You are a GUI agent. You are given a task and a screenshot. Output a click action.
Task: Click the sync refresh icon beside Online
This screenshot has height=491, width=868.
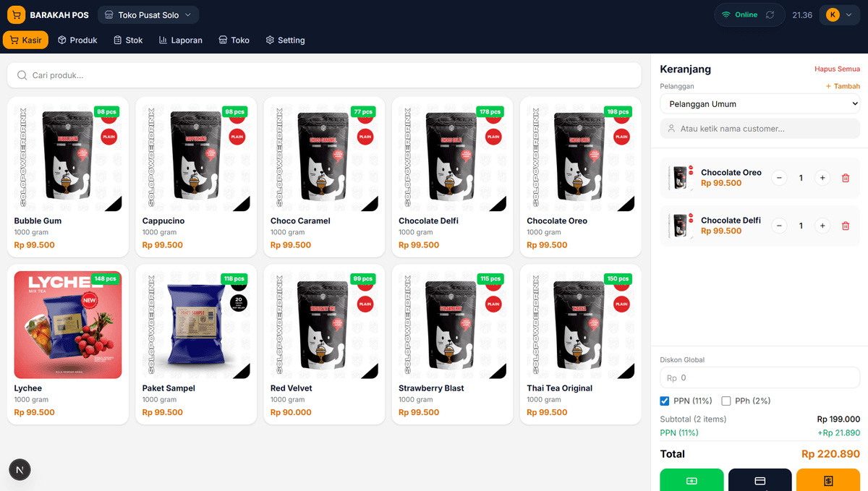click(770, 15)
